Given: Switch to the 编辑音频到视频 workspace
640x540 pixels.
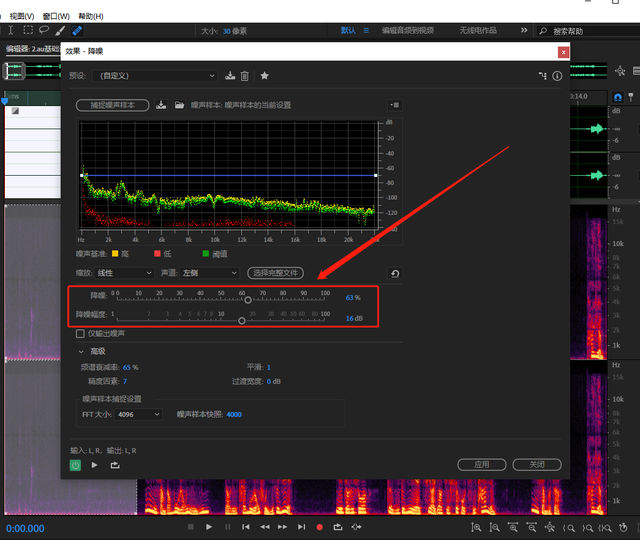Looking at the screenshot, I should [408, 31].
